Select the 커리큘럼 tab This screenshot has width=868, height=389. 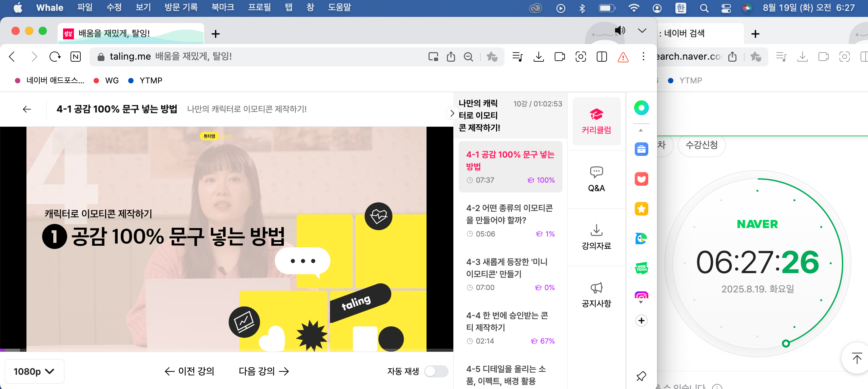(x=596, y=121)
